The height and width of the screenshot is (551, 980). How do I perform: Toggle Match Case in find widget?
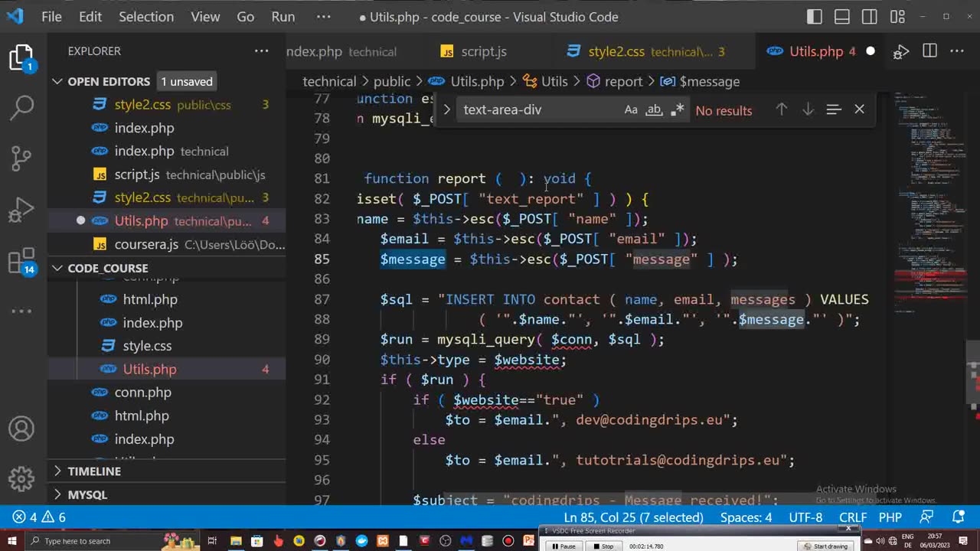[x=631, y=109]
